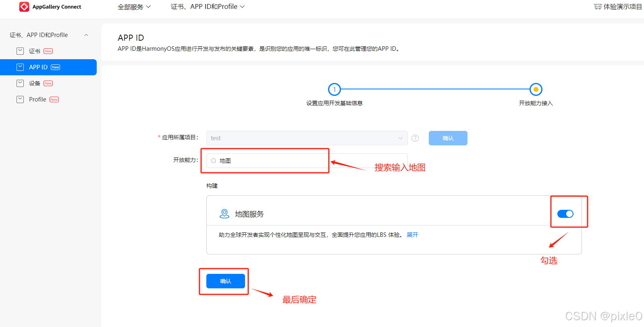644x327 pixels.
Task: Click the 证书 sidebar icon
Action: 20,51
